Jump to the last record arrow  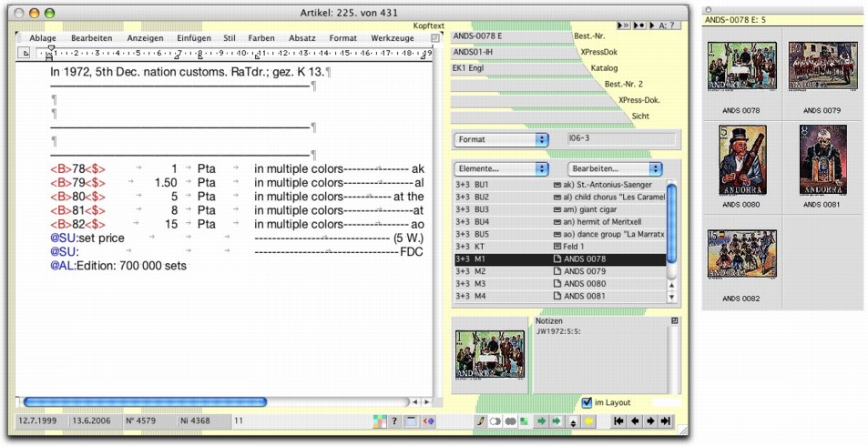[x=665, y=421]
